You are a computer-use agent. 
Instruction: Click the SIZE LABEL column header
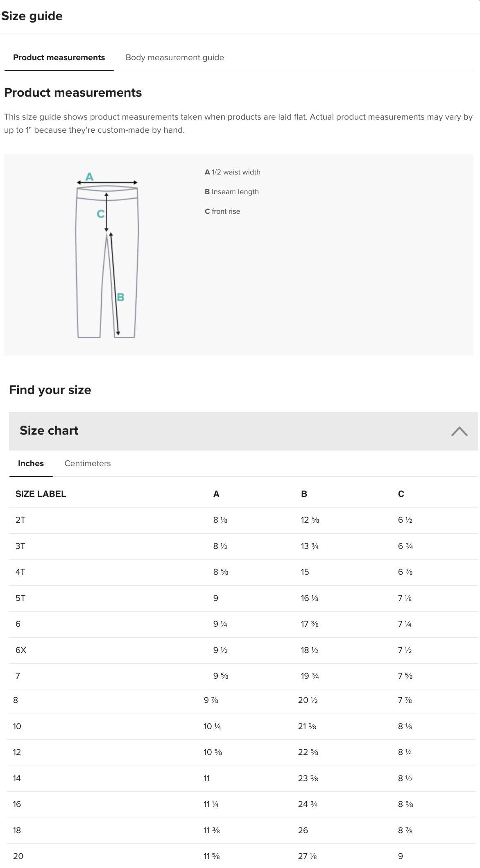tap(41, 494)
